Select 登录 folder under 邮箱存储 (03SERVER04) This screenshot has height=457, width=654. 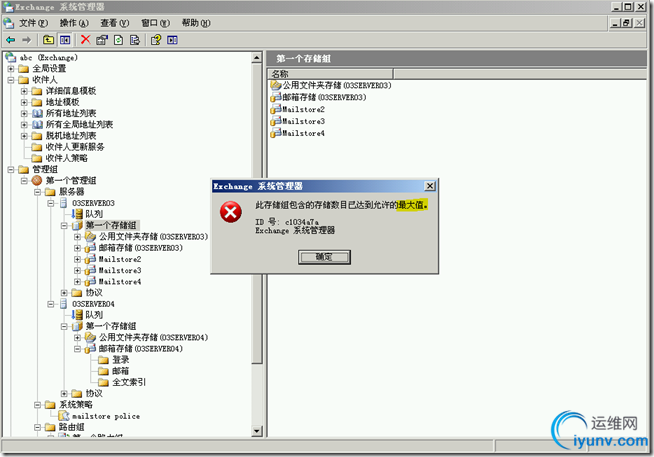click(121, 359)
